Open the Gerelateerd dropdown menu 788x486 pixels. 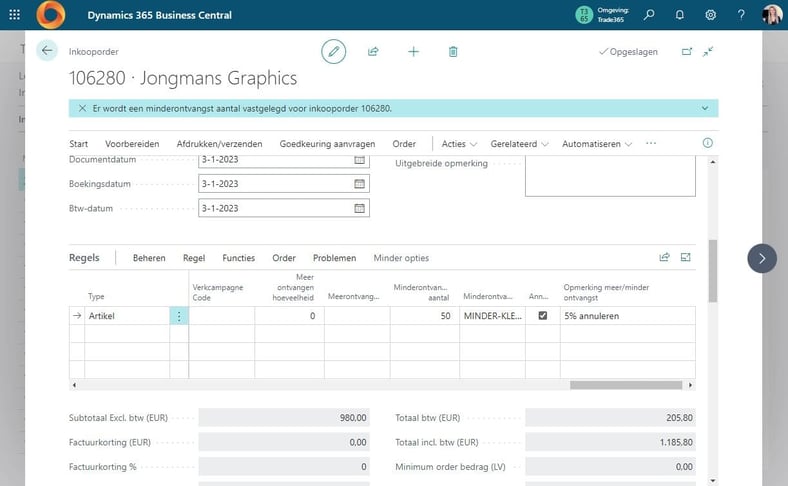[519, 144]
